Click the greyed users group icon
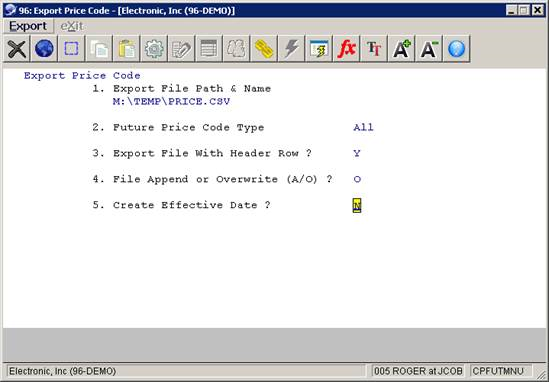Image resolution: width=549 pixels, height=382 pixels. (236, 49)
